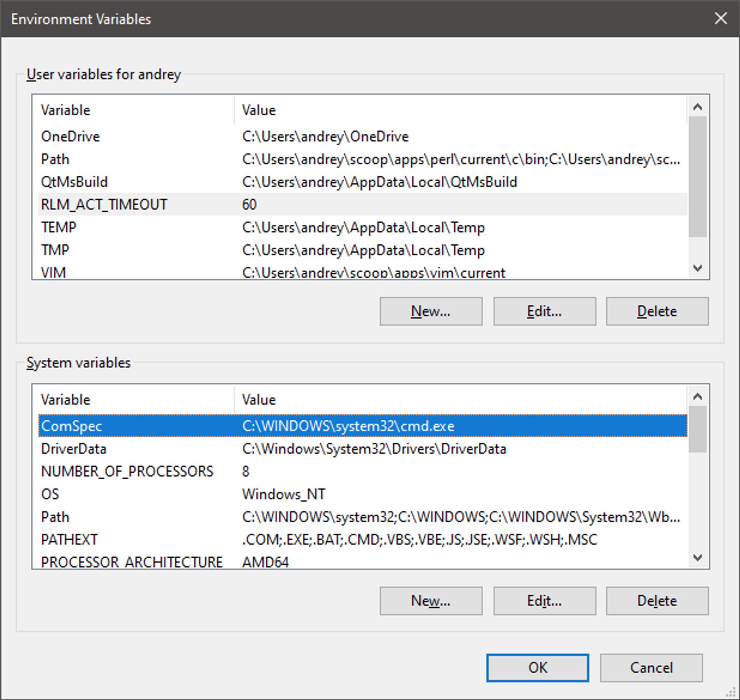
Task: Select the PATHEXT system variable
Action: click(363, 540)
